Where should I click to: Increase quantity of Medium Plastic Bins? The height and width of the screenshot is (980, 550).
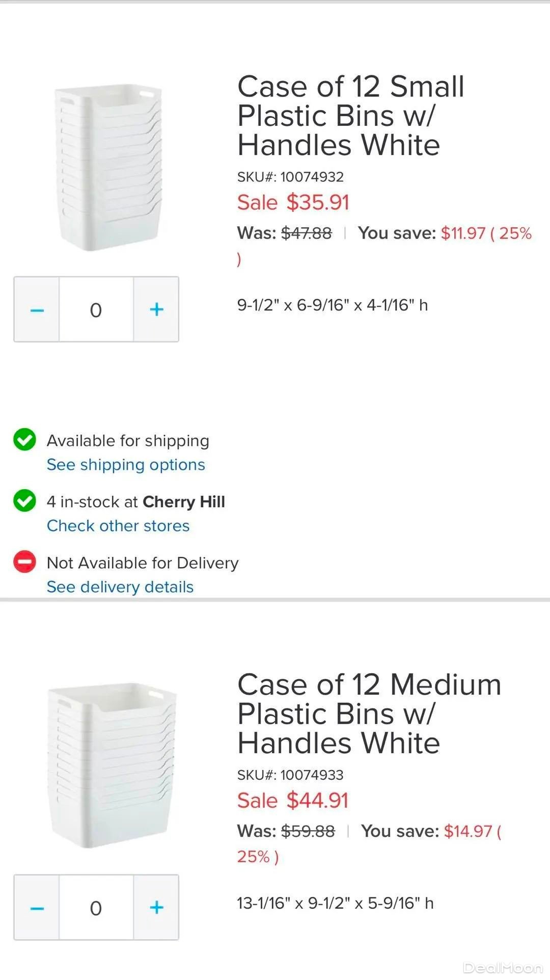pyautogui.click(x=156, y=907)
